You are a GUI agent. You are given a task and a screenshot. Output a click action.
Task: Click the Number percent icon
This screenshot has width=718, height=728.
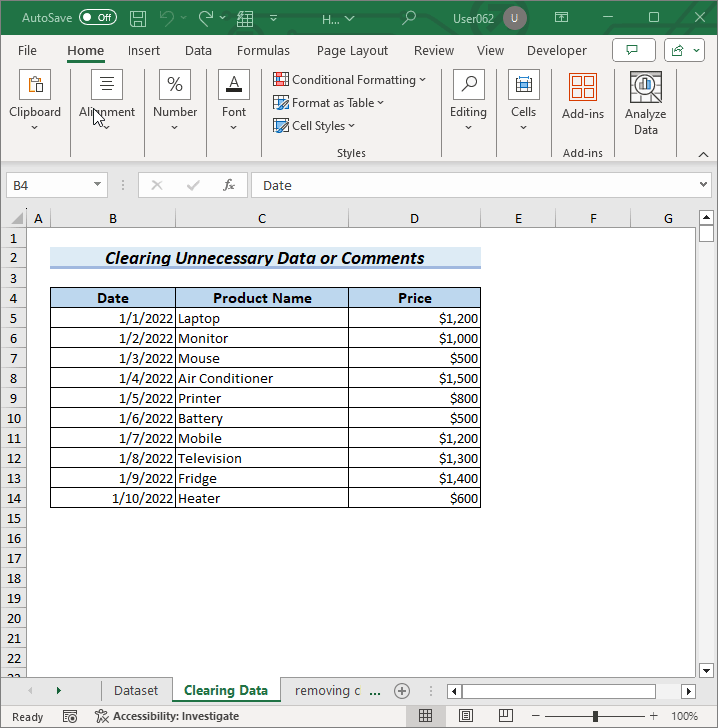175,84
